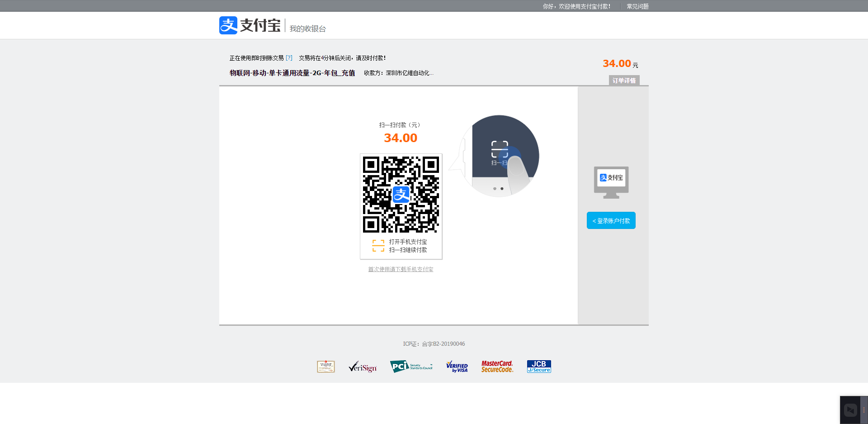Image resolution: width=868 pixels, height=424 pixels.
Task: Click the three-dot handle on floating widget
Action: (x=864, y=410)
